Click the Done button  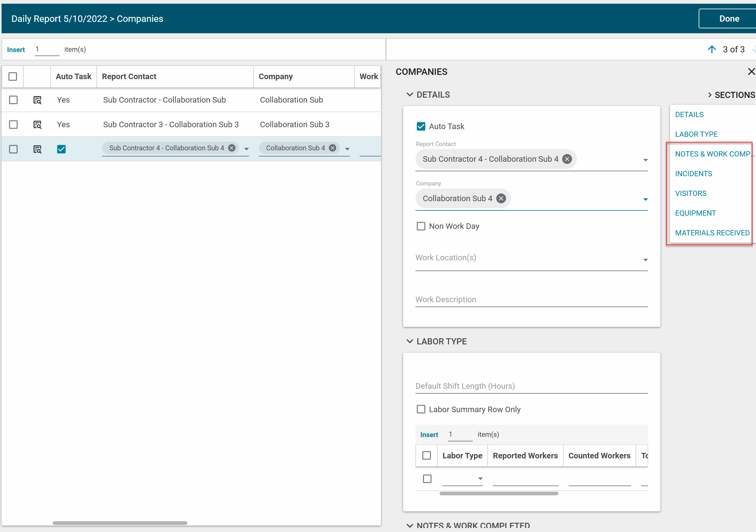point(729,19)
